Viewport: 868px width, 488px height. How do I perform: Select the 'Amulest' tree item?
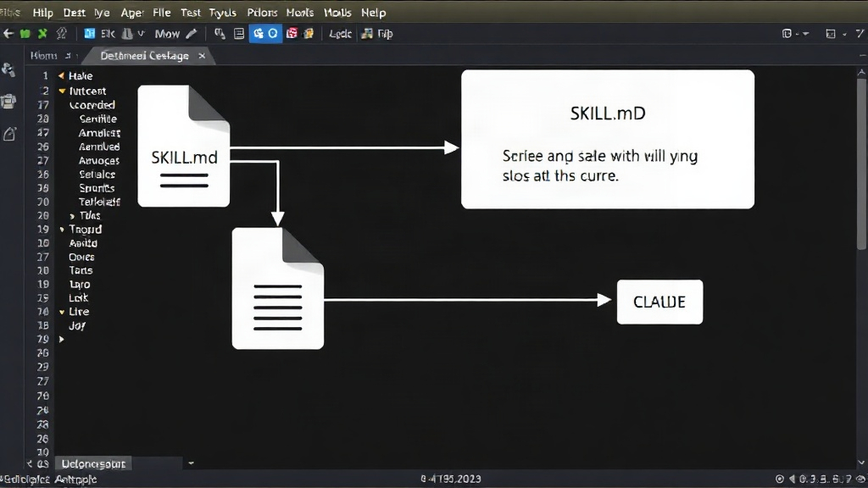(99, 133)
